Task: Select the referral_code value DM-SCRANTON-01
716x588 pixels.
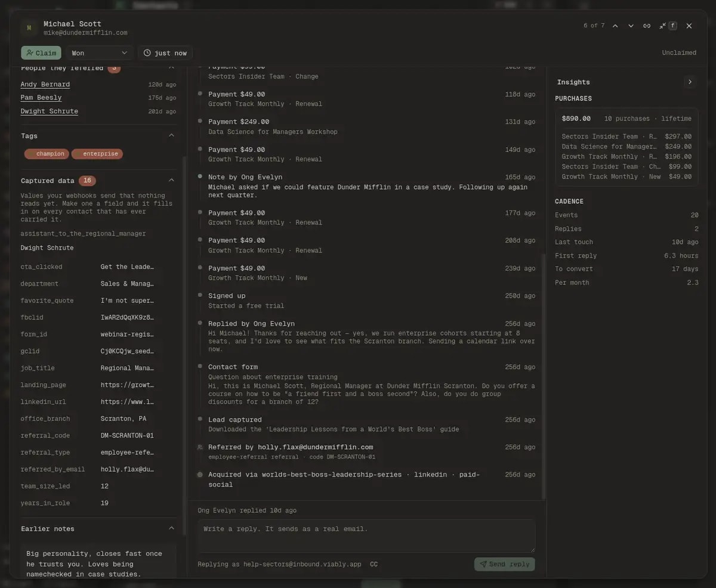Action: tap(127, 435)
